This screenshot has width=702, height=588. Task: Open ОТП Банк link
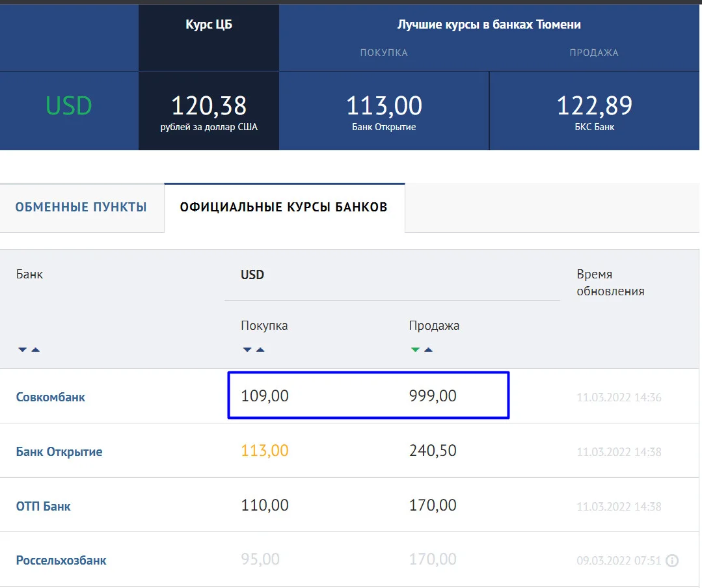(44, 506)
